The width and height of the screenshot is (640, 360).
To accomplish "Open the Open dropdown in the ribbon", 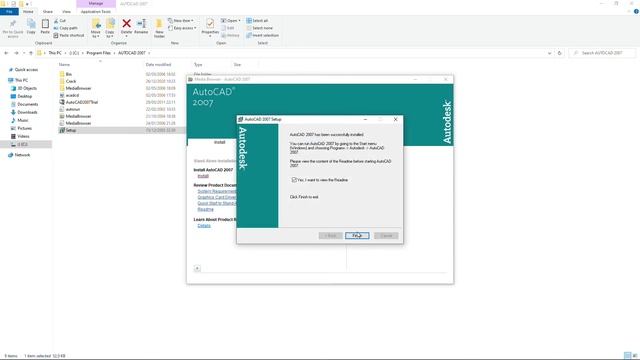I will click(x=231, y=20).
